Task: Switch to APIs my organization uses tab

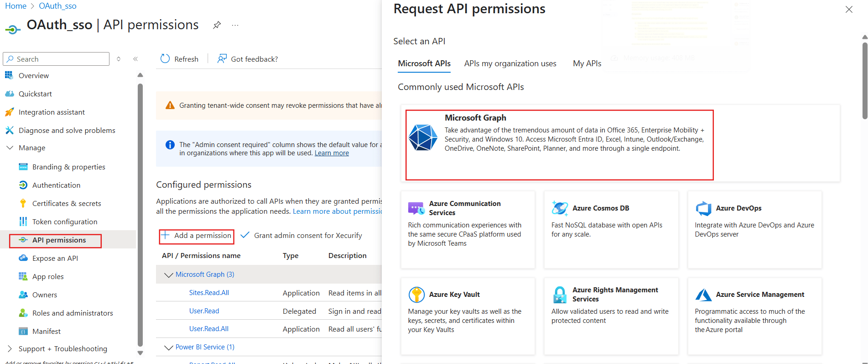Action: (510, 63)
